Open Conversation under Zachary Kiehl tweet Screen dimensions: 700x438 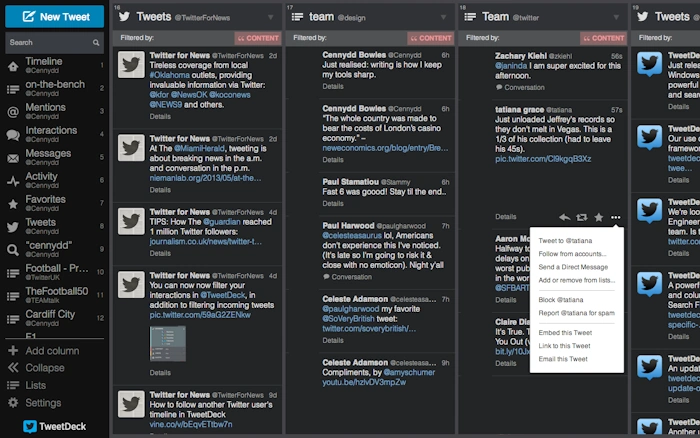click(520, 88)
